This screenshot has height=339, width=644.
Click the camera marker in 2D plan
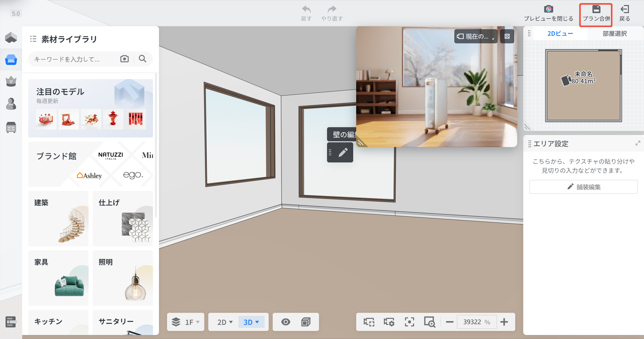pos(566,80)
